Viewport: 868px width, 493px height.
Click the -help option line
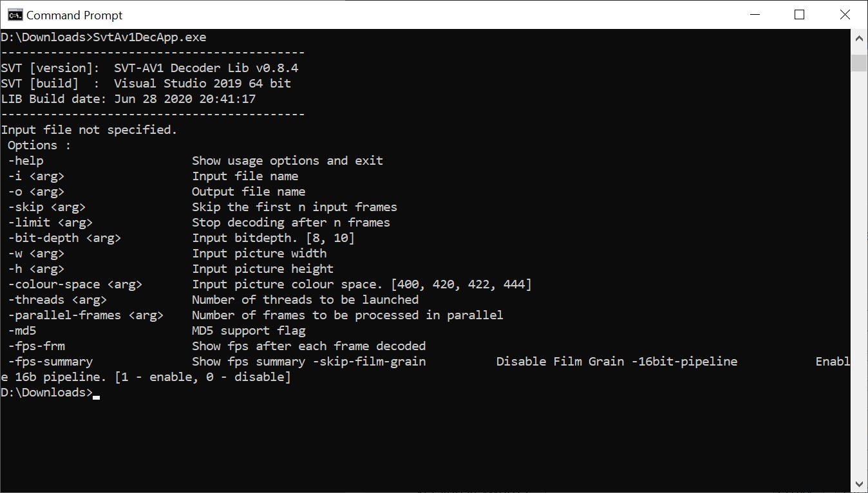point(195,161)
